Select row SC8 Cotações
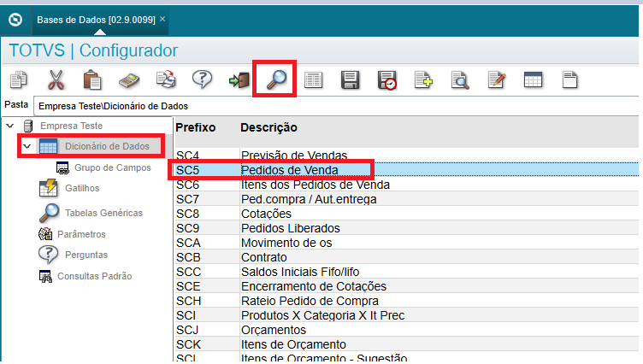 pos(407,214)
